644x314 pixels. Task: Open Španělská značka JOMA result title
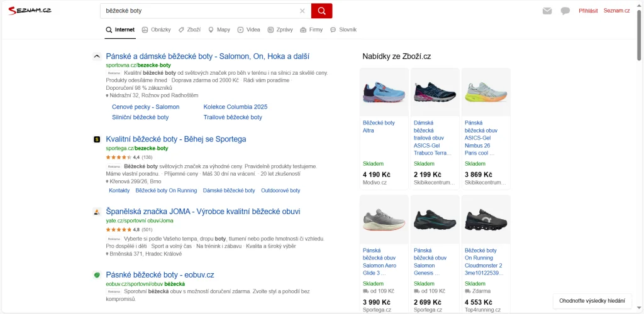[x=203, y=212]
